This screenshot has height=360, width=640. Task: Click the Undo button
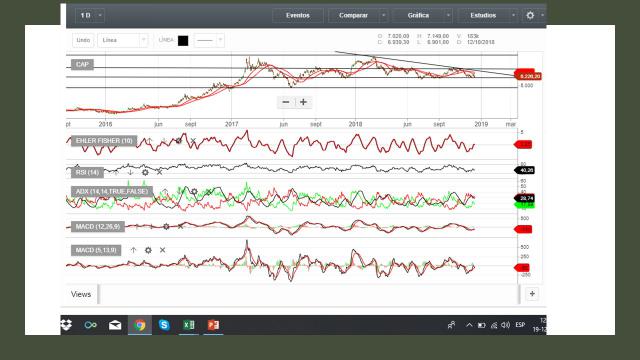pyautogui.click(x=83, y=40)
